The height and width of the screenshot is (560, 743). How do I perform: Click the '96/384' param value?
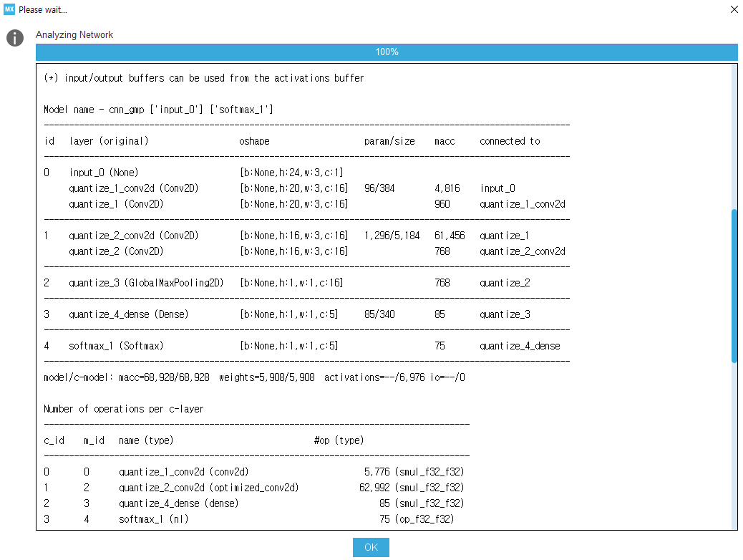(x=379, y=188)
